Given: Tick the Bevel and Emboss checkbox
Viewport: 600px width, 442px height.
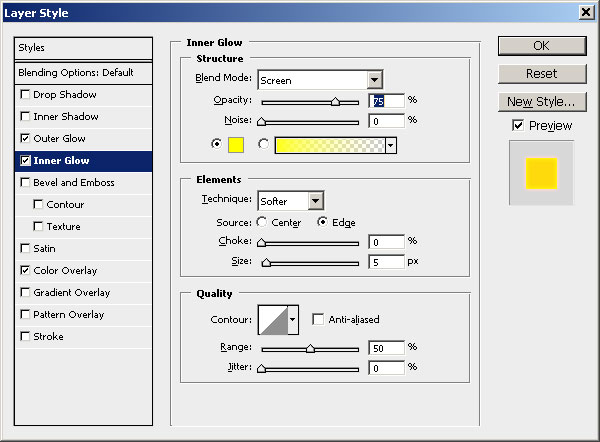Looking at the screenshot, I should [25, 182].
